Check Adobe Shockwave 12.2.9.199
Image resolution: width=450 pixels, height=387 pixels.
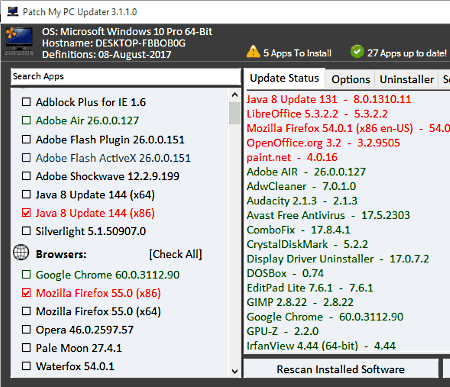(x=26, y=176)
